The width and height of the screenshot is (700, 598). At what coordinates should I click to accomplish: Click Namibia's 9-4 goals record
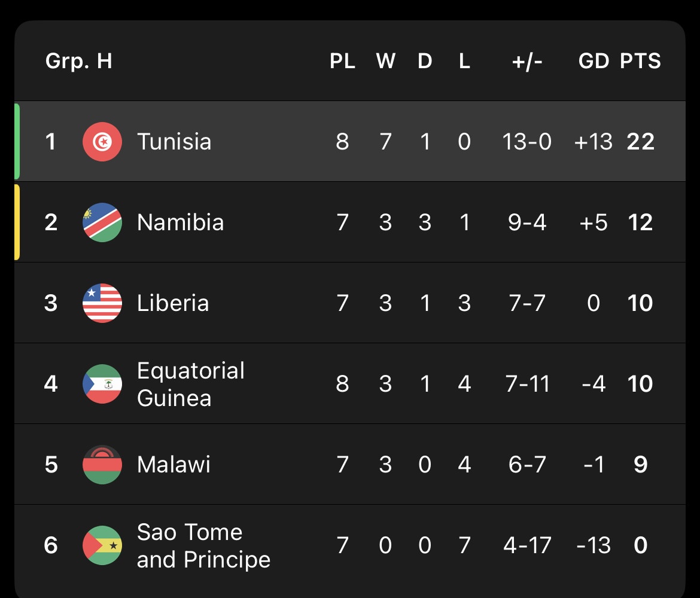coord(526,222)
